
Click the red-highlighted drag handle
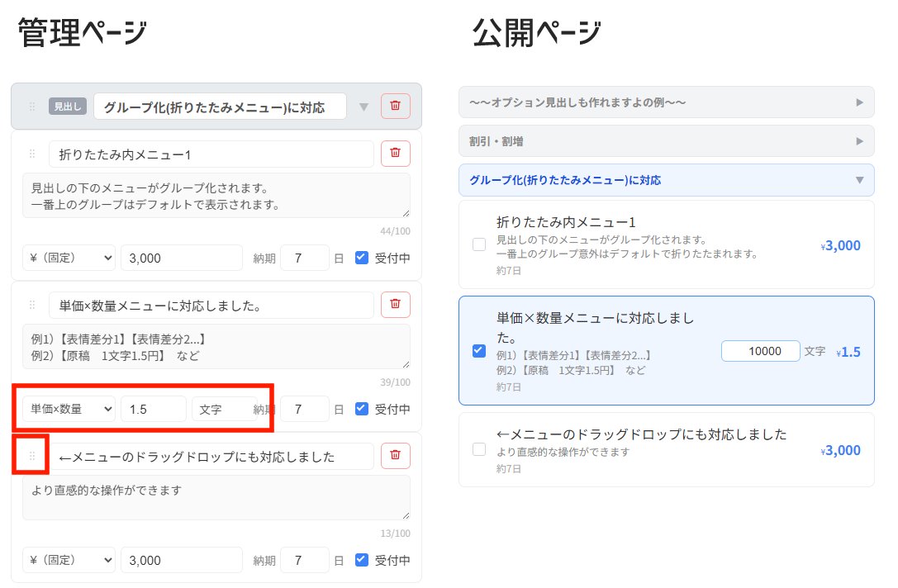tap(31, 455)
